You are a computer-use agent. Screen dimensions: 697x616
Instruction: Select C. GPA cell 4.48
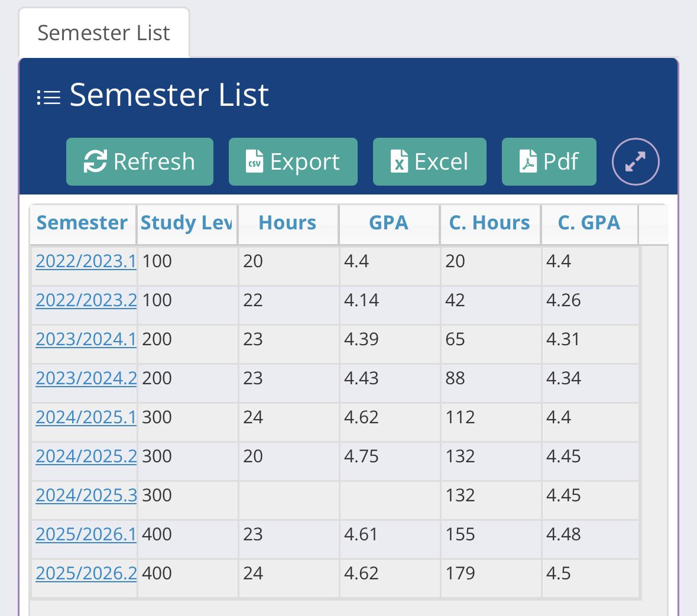(x=591, y=539)
